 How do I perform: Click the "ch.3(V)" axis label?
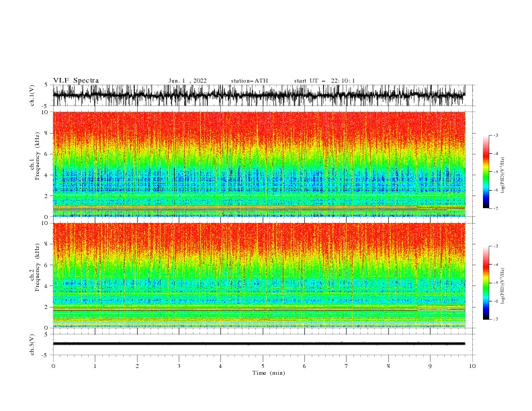click(32, 345)
